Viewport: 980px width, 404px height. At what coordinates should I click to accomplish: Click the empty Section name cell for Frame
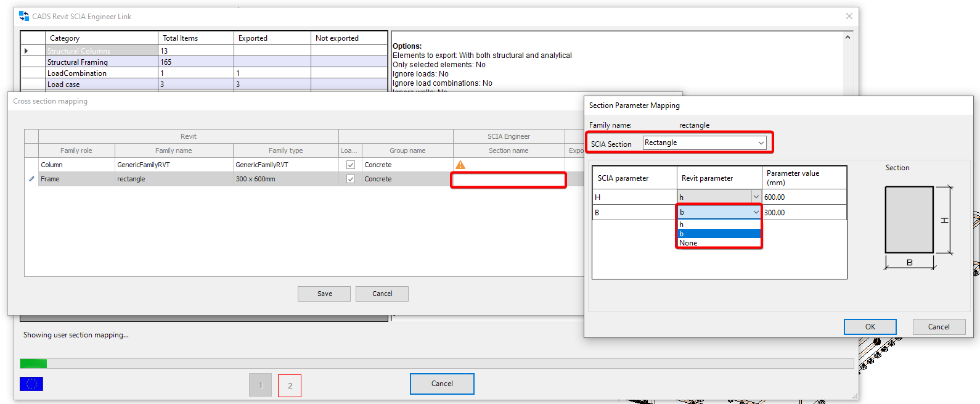pos(508,179)
